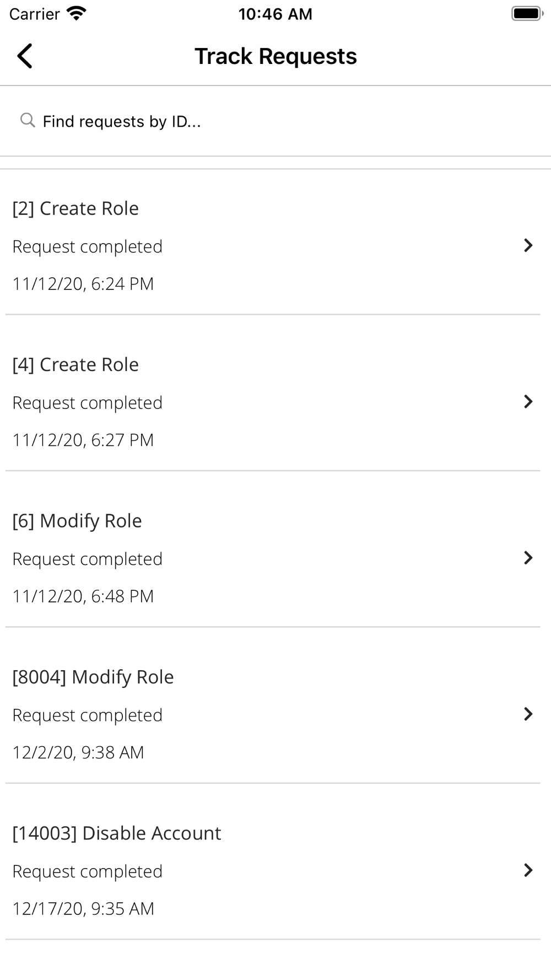
Task: Tap the battery status icon
Action: (527, 14)
